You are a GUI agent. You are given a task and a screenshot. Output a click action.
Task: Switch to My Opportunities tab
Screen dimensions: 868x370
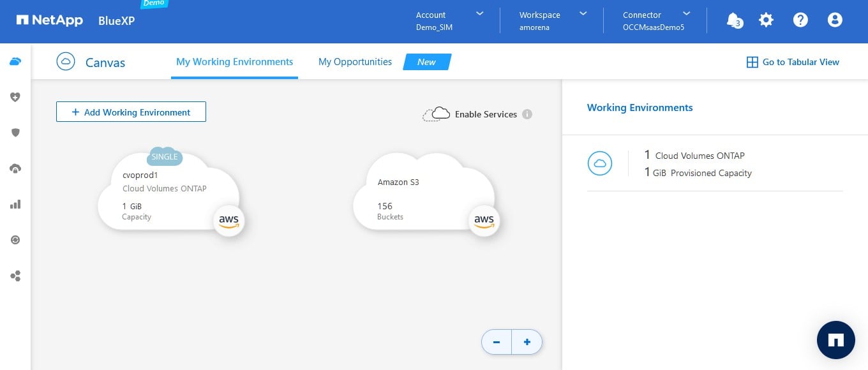tap(355, 62)
